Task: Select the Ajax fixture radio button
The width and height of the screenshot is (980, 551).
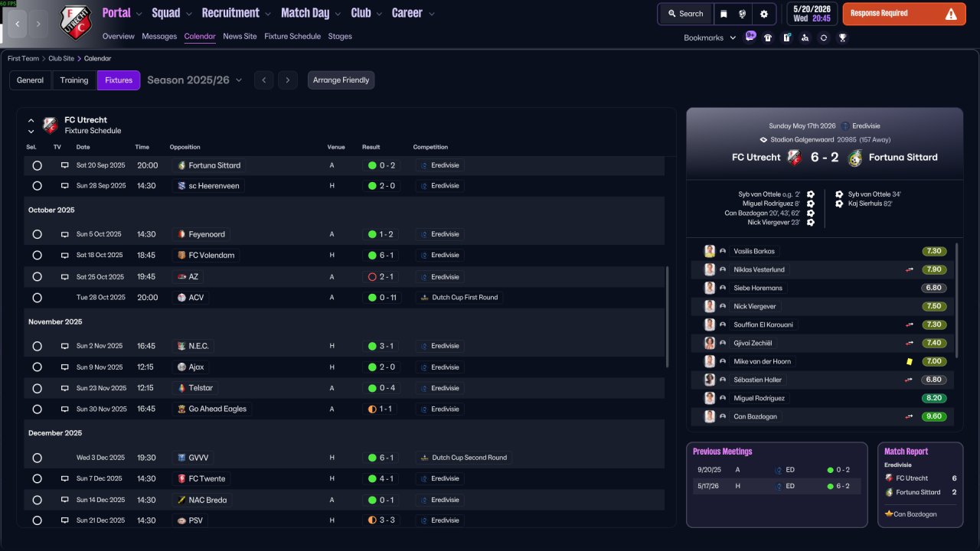Action: [x=37, y=367]
